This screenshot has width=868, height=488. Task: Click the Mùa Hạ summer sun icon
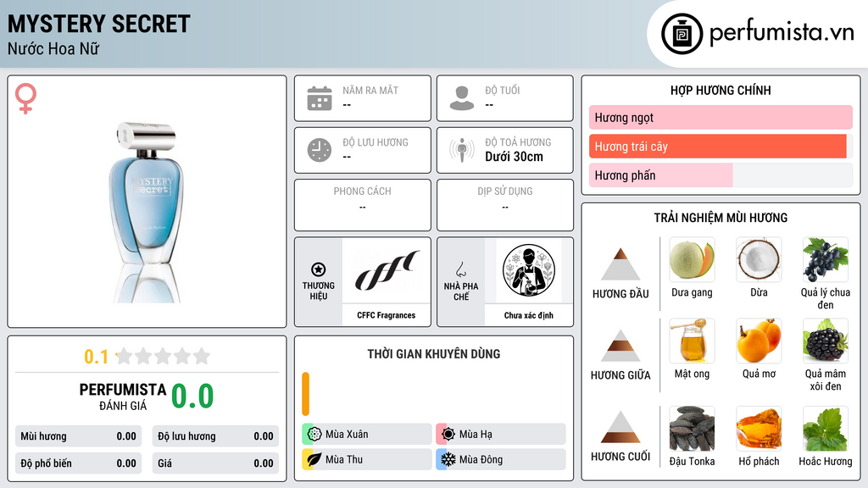448,435
